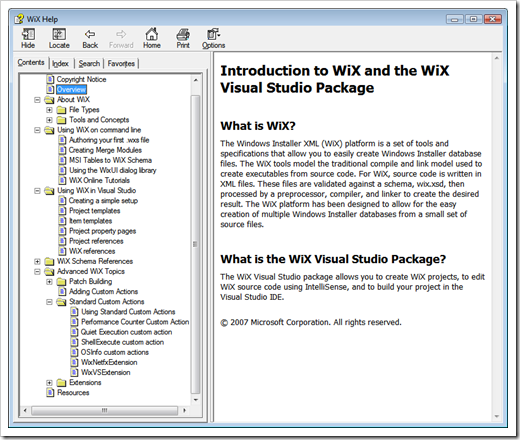Collapse Using WiX on command line node
The width and height of the screenshot is (520, 440).
37,130
